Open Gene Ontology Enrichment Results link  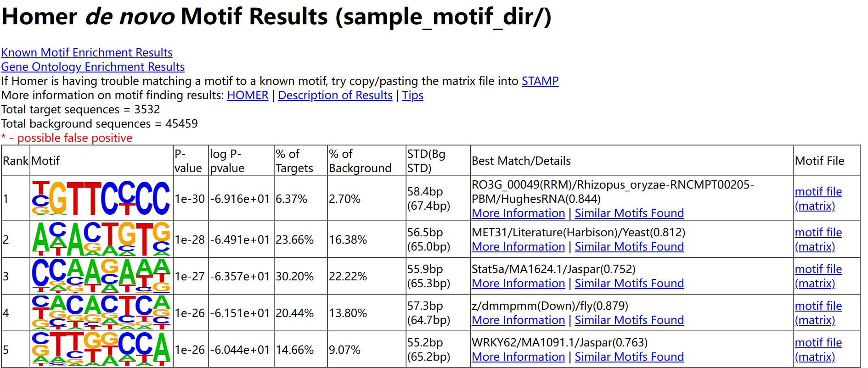[93, 67]
